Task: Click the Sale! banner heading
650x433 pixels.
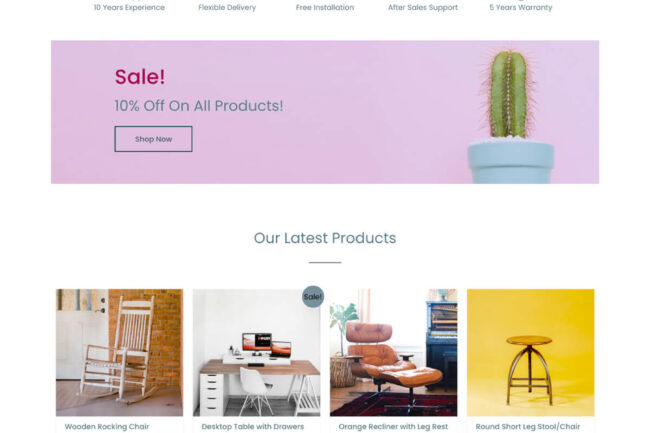Action: click(x=140, y=77)
